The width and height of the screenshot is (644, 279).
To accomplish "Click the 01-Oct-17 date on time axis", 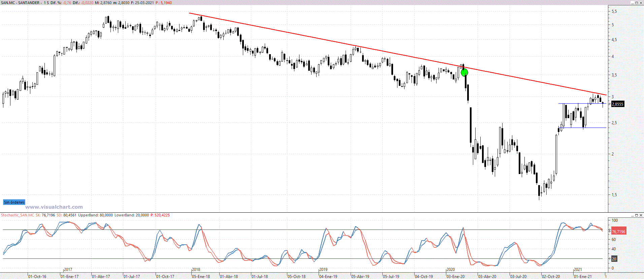I will (x=165, y=277).
